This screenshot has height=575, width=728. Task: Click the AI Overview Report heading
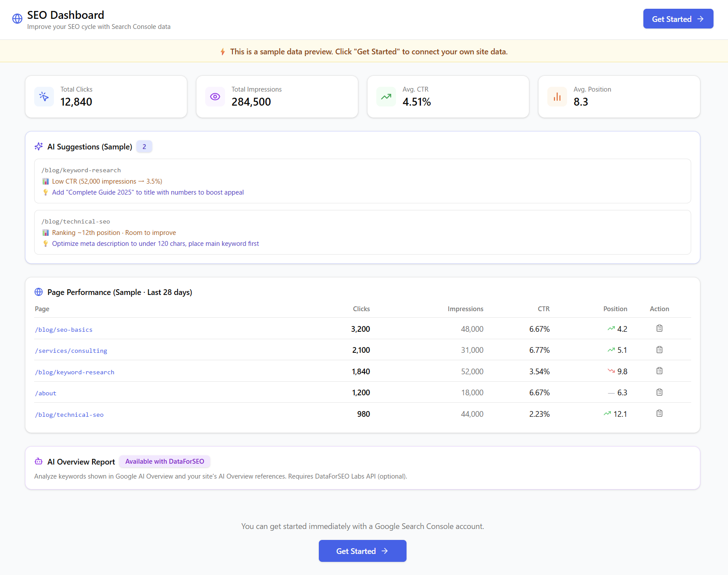(x=81, y=462)
